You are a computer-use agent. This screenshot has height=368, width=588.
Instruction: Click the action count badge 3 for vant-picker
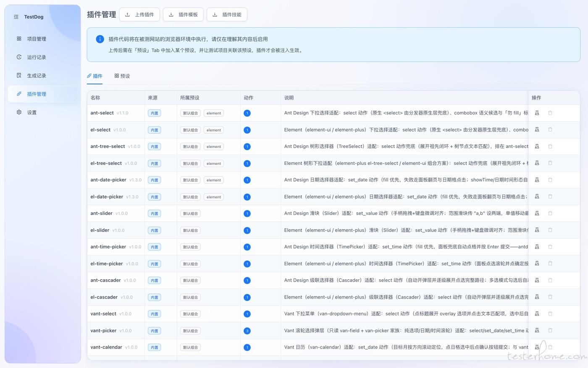coord(247,331)
